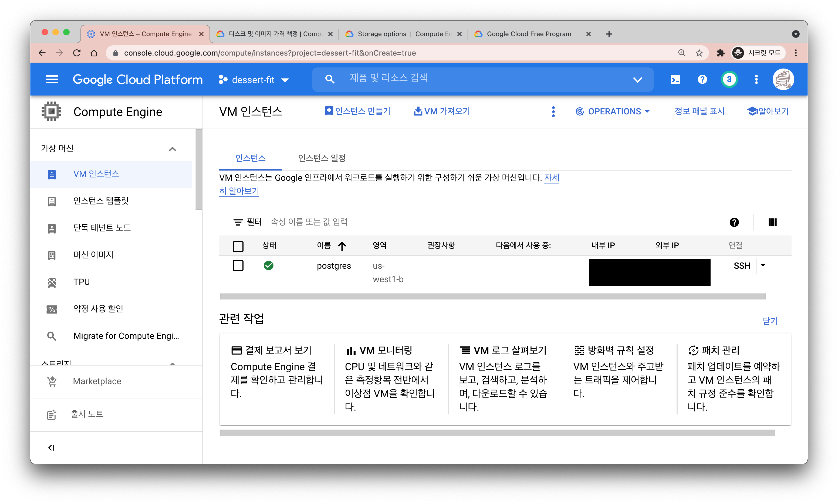This screenshot has height=504, width=838.
Task: Click the filter help question mark icon
Action: (x=734, y=222)
